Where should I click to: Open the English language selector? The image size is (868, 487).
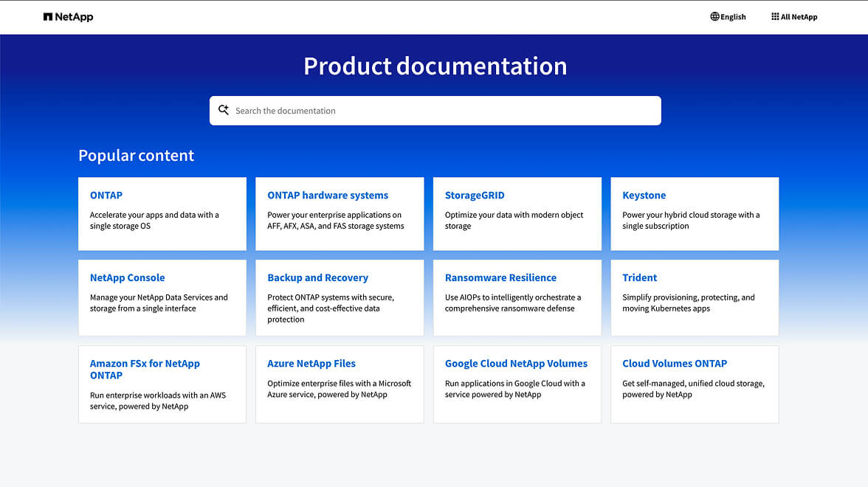click(728, 16)
